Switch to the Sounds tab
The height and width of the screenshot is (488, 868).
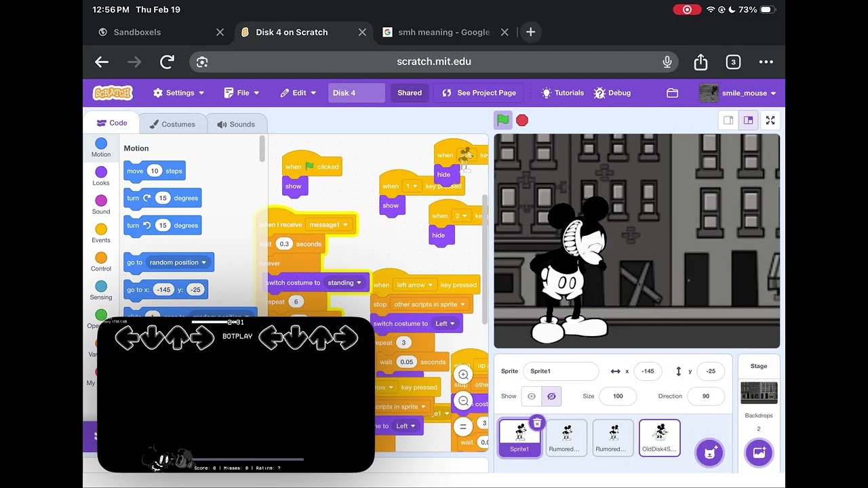tap(236, 124)
